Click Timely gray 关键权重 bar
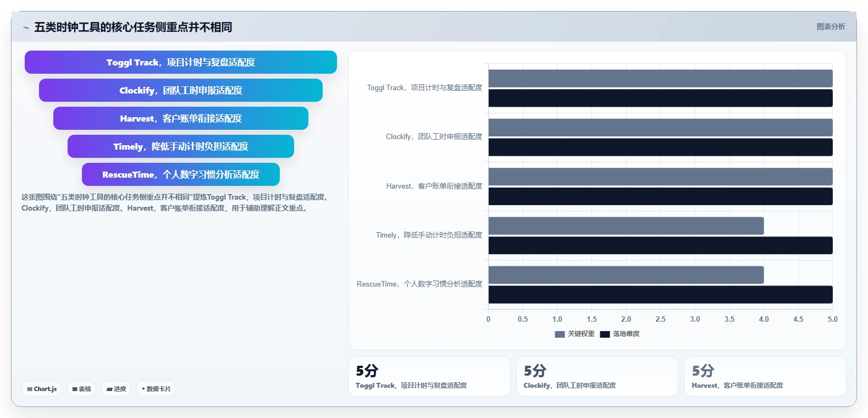Viewport: 868px width, 418px height. point(626,226)
